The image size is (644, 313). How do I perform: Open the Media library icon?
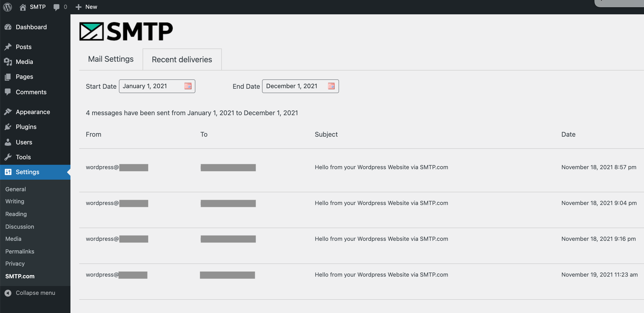8,62
